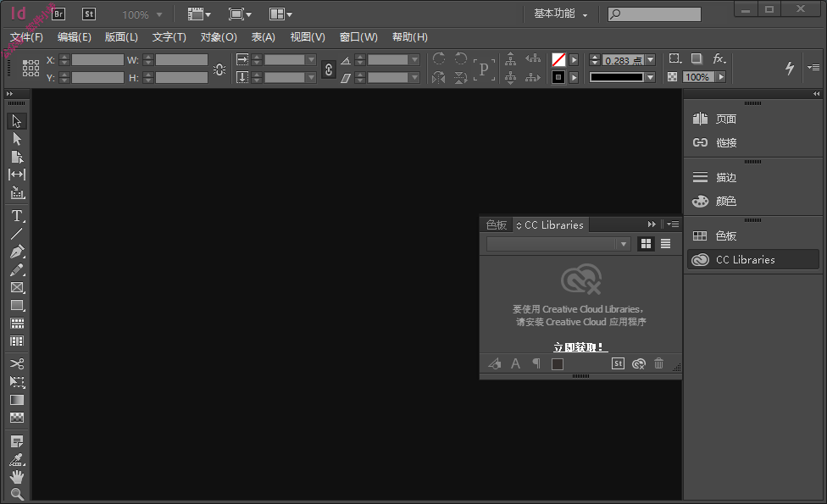This screenshot has width=827, height=504.
Task: Select the Hand tool
Action: (17, 477)
